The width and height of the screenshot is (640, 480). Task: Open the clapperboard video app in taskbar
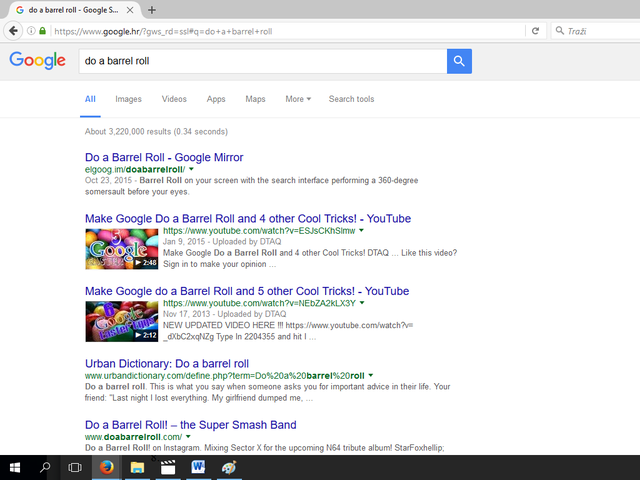[x=168, y=468]
